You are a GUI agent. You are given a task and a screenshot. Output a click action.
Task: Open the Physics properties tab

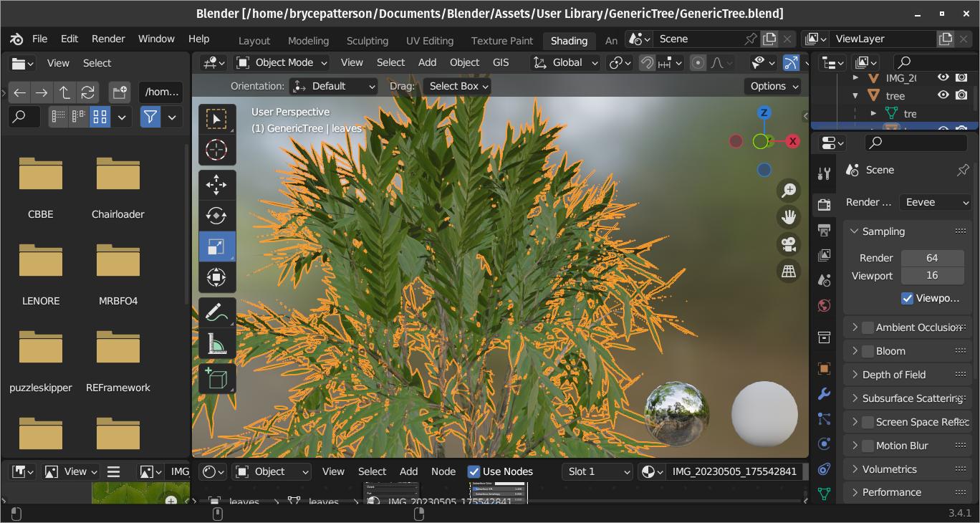tap(824, 444)
